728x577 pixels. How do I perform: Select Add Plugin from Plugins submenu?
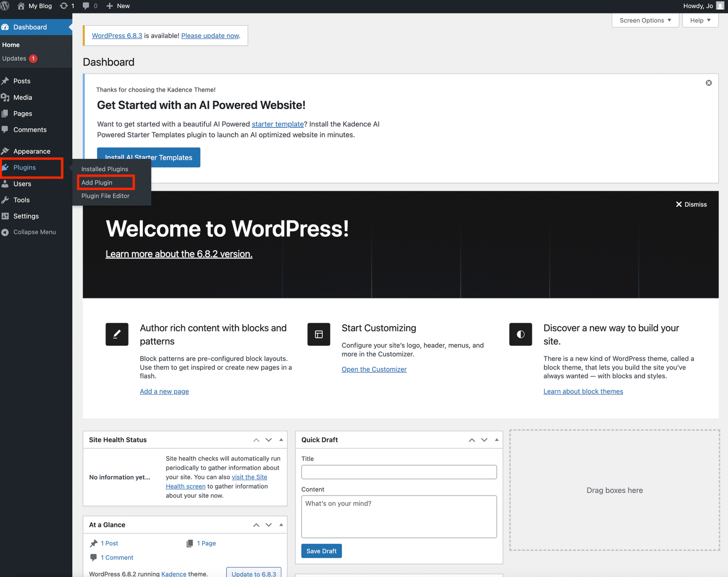point(97,182)
